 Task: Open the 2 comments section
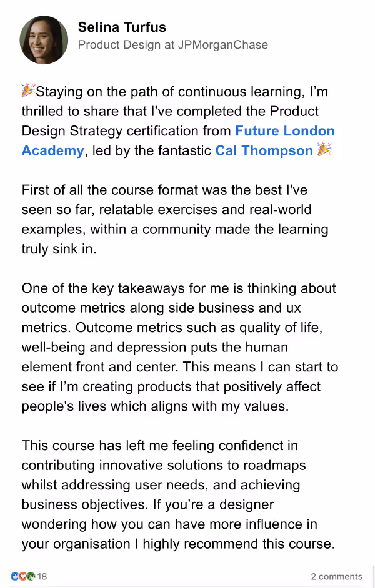click(x=337, y=576)
